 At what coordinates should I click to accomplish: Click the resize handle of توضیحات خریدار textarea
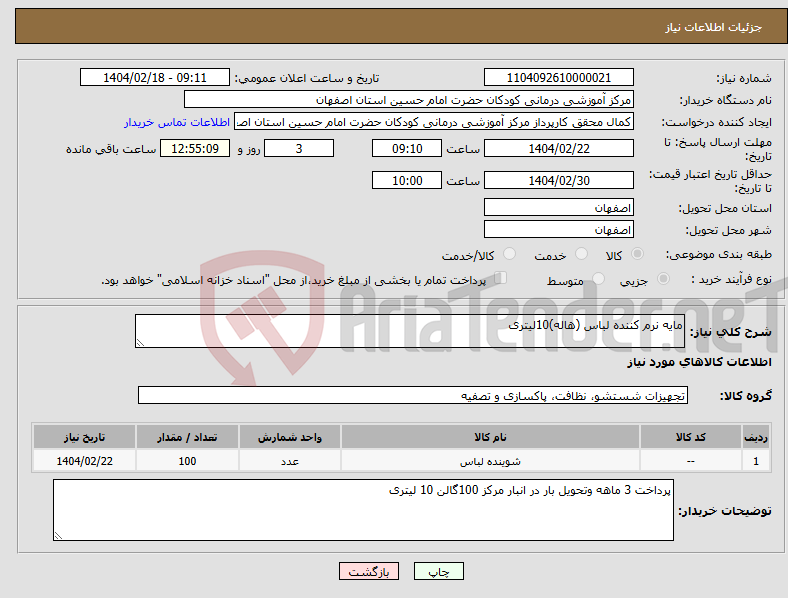tap(58, 536)
